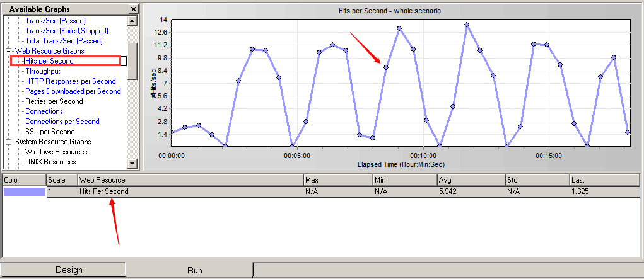The width and height of the screenshot is (644, 279).
Task: Close the Available Graphs panel
Action: click(x=133, y=9)
